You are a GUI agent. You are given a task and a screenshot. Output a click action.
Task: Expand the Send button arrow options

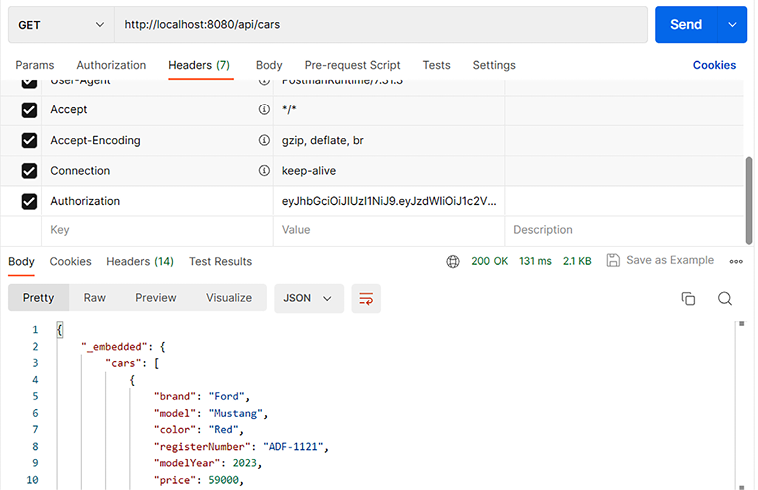tap(733, 25)
